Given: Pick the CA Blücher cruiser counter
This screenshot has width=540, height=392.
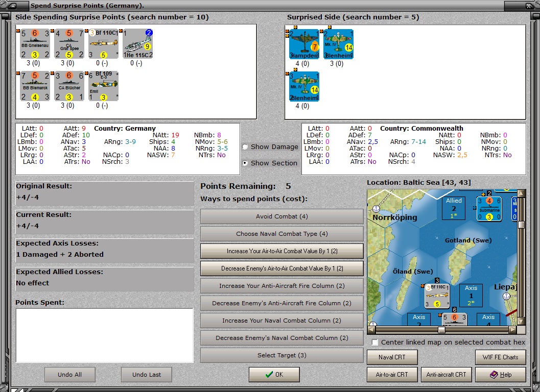Looking at the screenshot, I should [69, 86].
